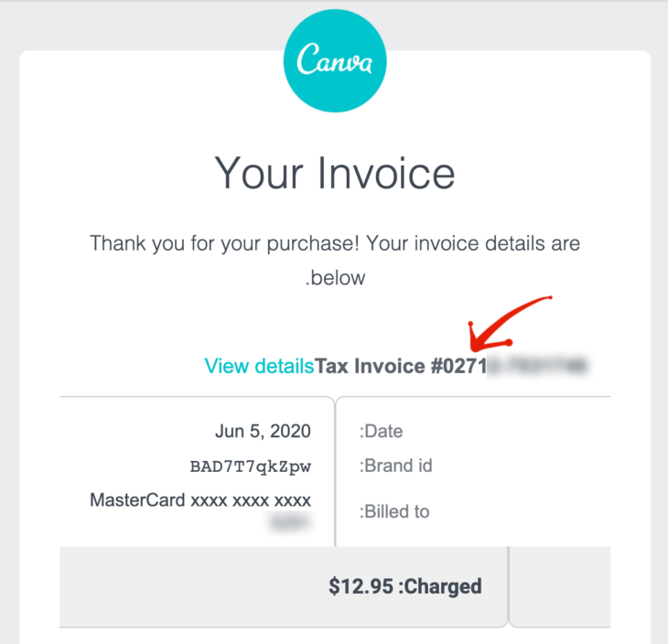Click the $12.95 charged amount
This screenshot has width=668, height=644.
361,586
